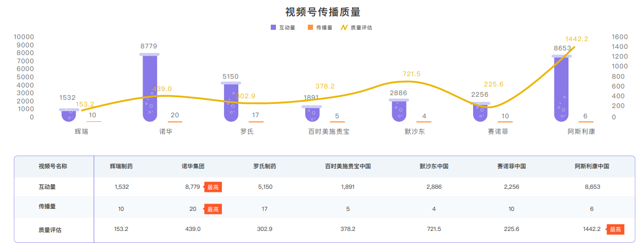Click the 721.5 line data label

point(411,74)
